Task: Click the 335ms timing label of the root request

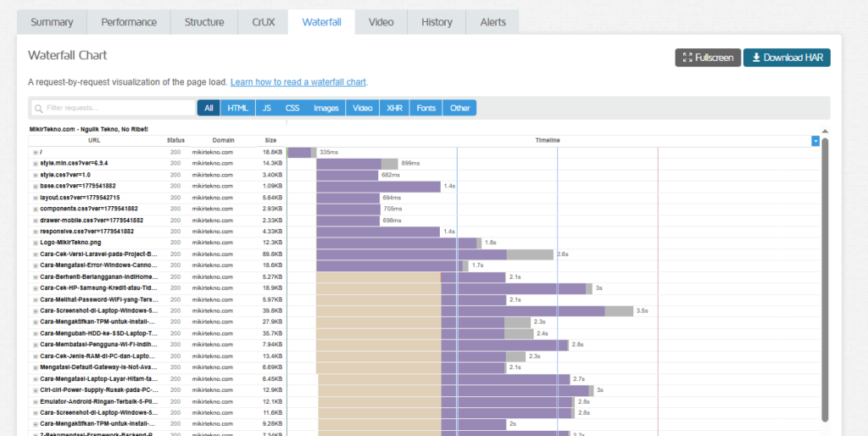Action: click(329, 153)
